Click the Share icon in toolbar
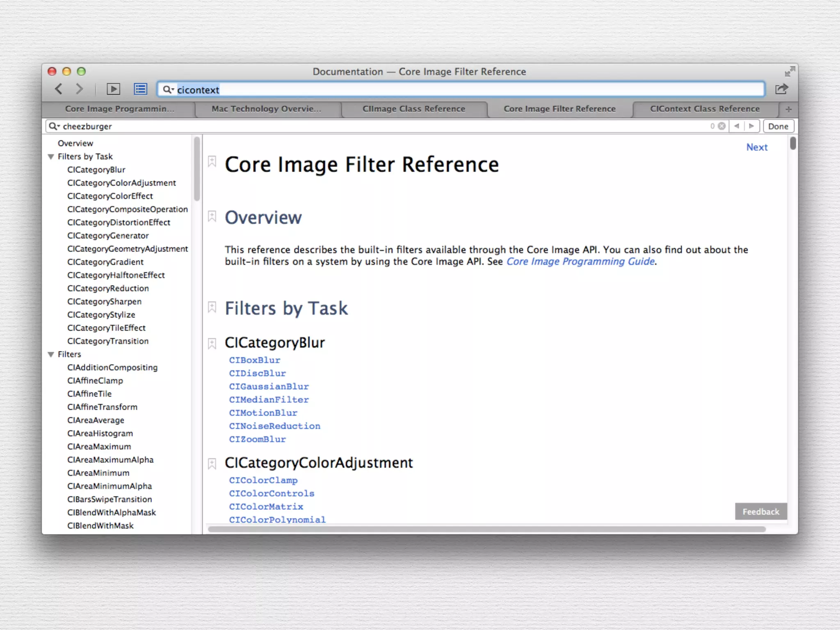This screenshot has height=630, width=840. (x=781, y=89)
